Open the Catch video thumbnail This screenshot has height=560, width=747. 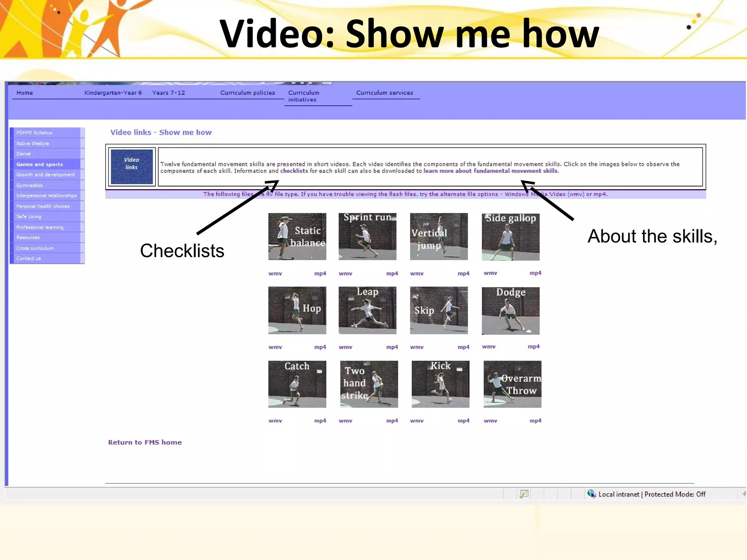click(x=297, y=384)
